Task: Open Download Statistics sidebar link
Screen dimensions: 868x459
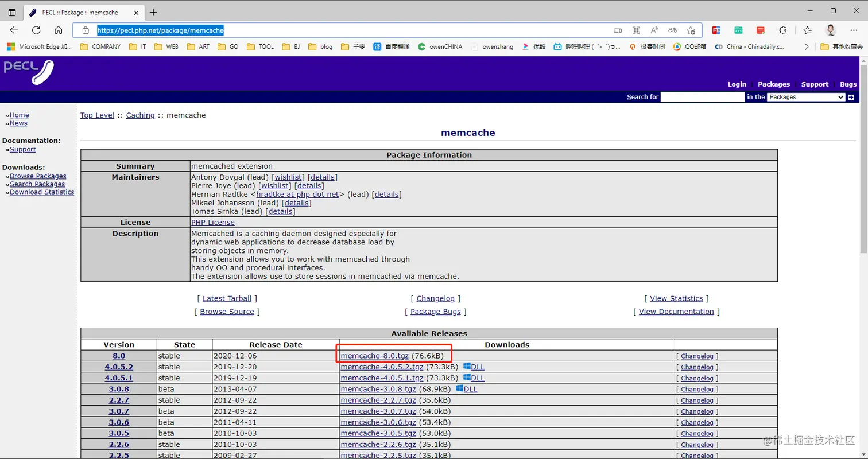Action: coord(42,192)
